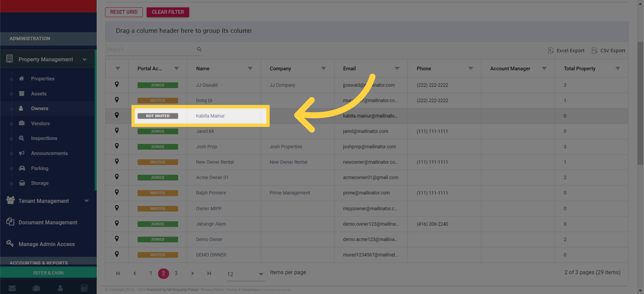Click the envelope icon in the bottom bar
This screenshot has height=294, width=644.
coord(12,288)
